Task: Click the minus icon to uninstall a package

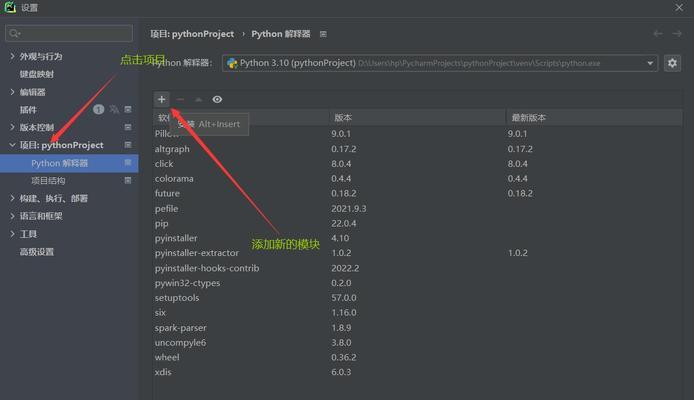Action: (x=180, y=99)
